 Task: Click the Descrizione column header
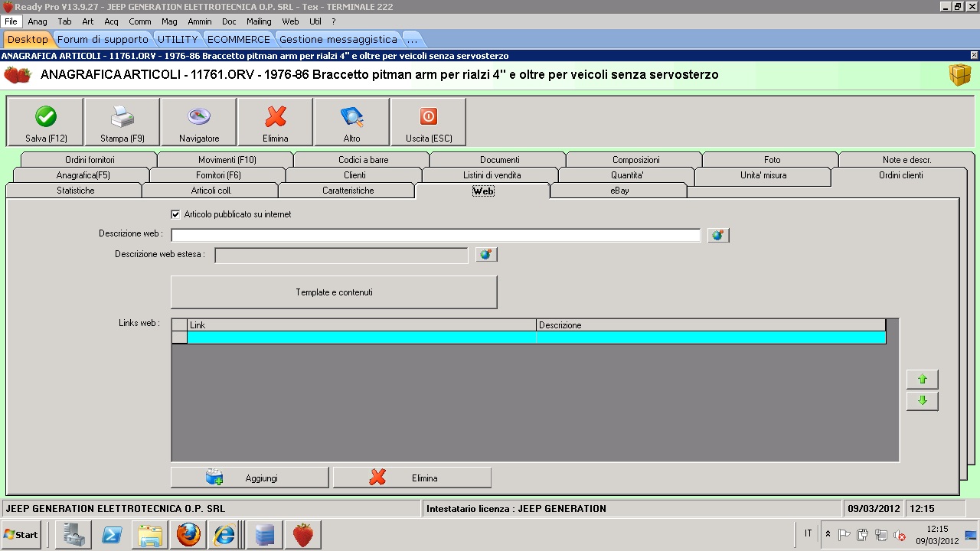pyautogui.click(x=711, y=325)
